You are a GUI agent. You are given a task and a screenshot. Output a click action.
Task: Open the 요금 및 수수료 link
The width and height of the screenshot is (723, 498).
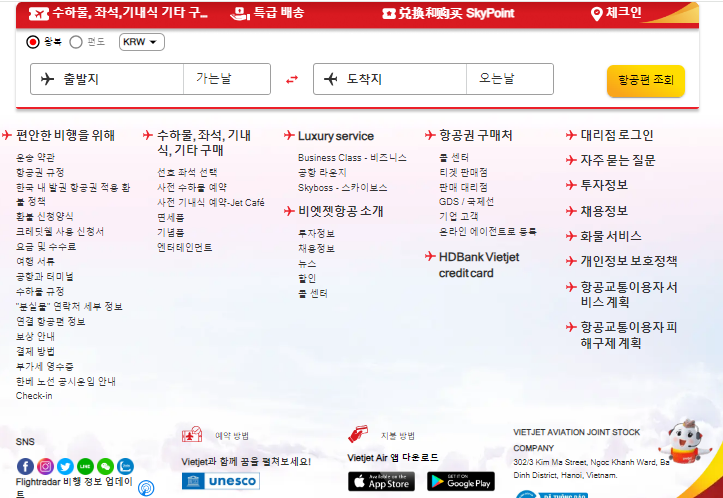(46, 246)
